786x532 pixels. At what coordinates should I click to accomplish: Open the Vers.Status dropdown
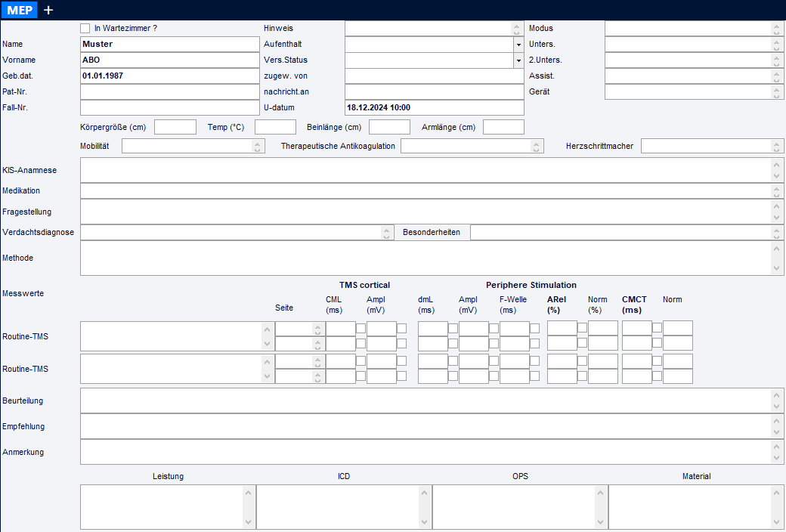click(x=518, y=60)
